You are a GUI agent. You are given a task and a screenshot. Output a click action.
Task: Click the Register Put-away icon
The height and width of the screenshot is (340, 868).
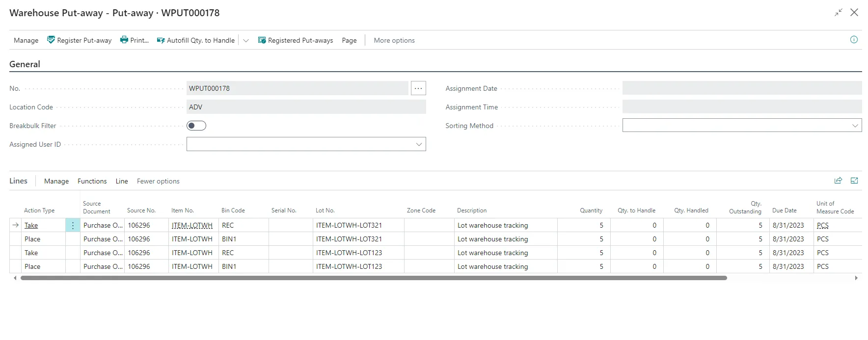(51, 40)
